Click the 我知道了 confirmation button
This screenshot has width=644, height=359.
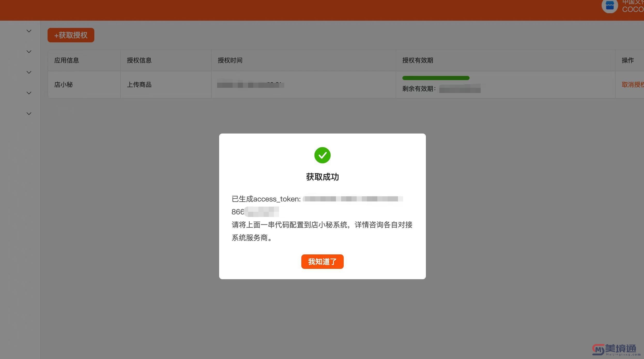pos(322,261)
